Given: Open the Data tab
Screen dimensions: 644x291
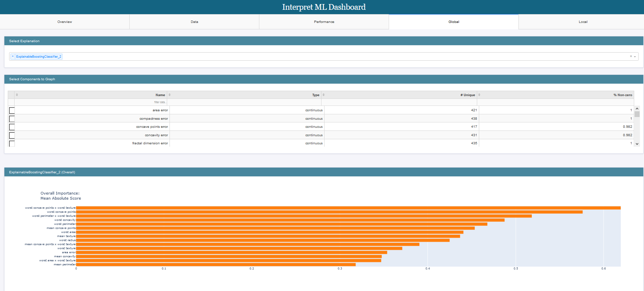Looking at the screenshot, I should click(x=194, y=22).
